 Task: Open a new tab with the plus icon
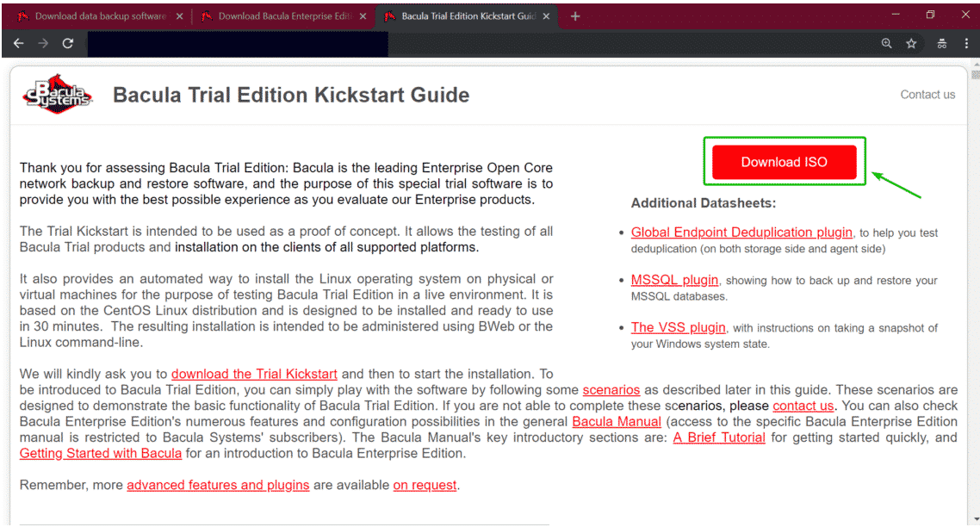[x=575, y=16]
